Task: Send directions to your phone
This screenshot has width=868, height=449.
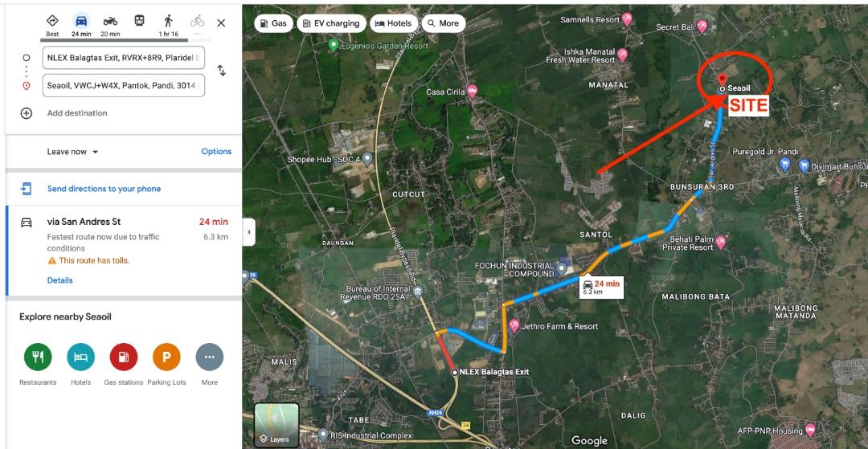Action: coord(104,189)
